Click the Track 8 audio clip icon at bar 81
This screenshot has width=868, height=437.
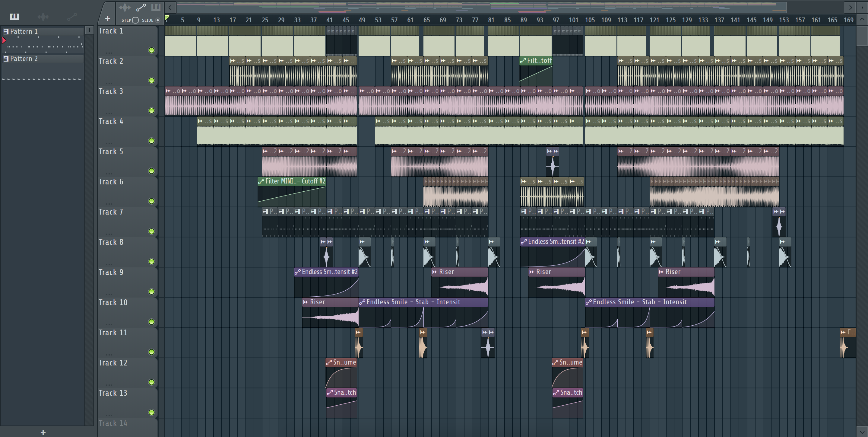tap(491, 242)
